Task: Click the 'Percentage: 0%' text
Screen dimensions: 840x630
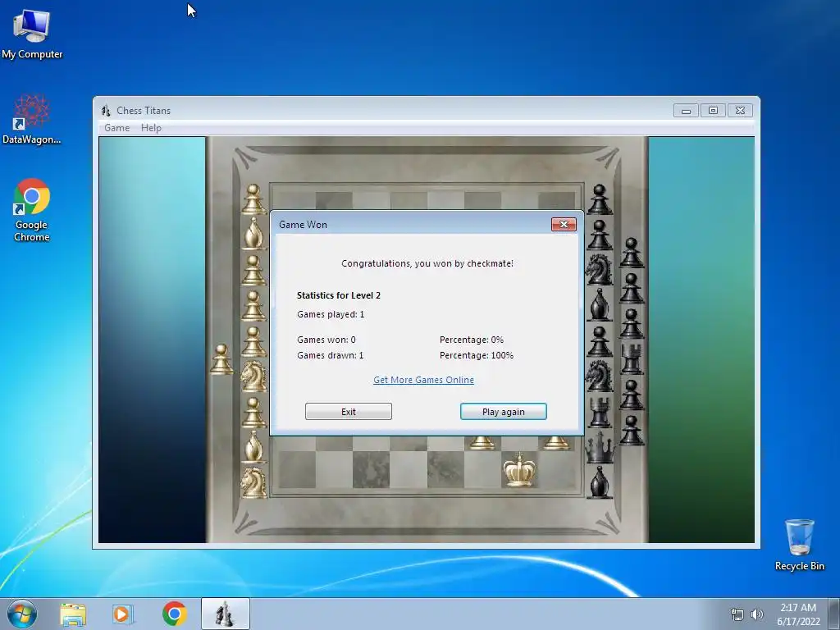Action: [x=472, y=340]
